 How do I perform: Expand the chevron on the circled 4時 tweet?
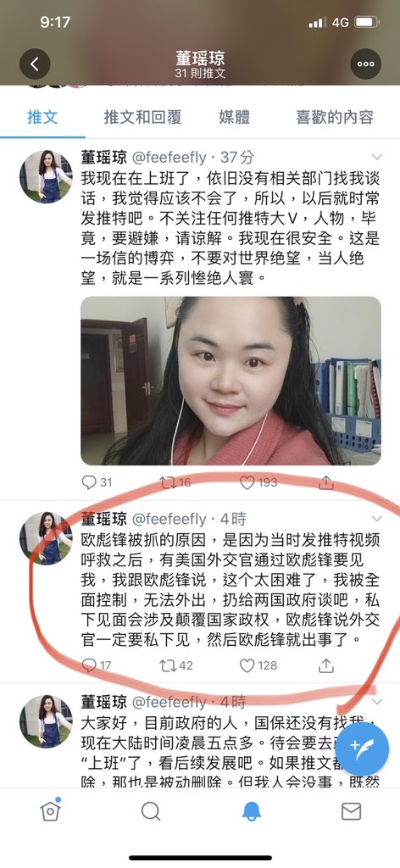coord(377,519)
